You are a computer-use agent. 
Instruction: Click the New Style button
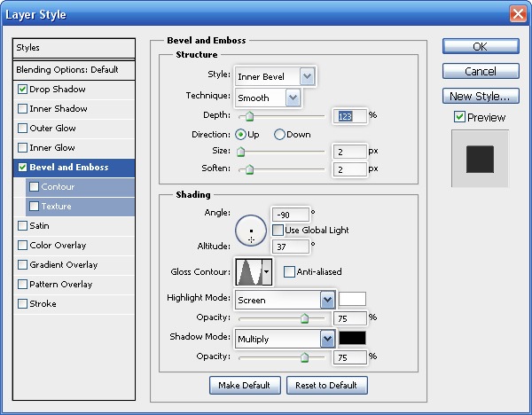coord(481,96)
